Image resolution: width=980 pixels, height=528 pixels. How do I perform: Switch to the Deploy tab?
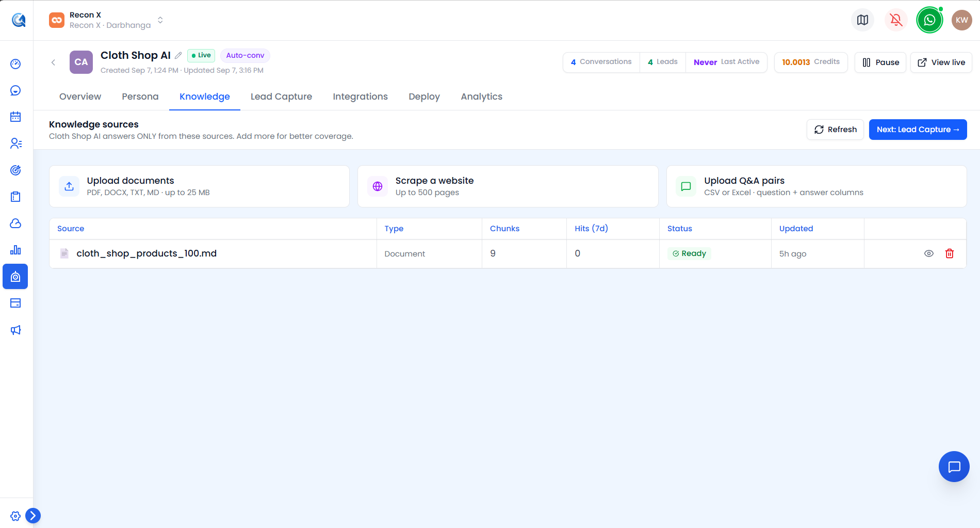coord(424,97)
